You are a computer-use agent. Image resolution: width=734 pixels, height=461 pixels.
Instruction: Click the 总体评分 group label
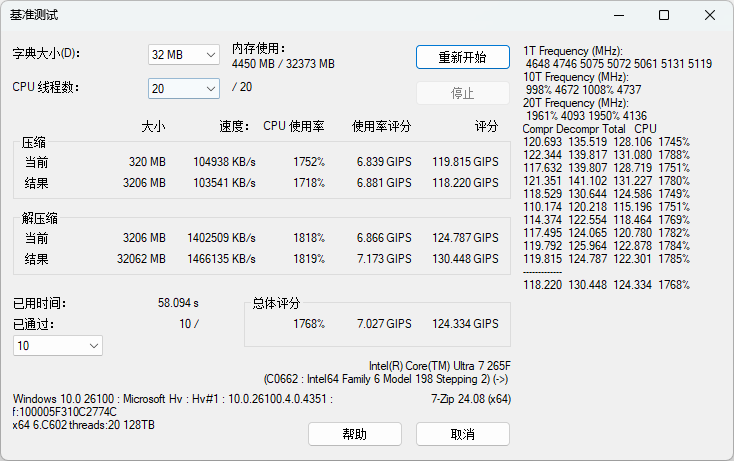pos(276,303)
